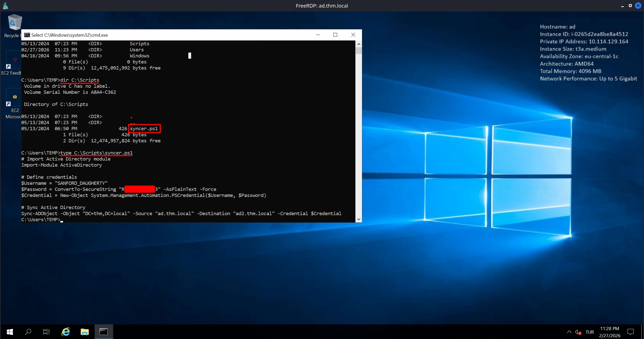The image size is (644, 339).
Task: Close the FreeRDP session window
Action: pyautogui.click(x=638, y=6)
